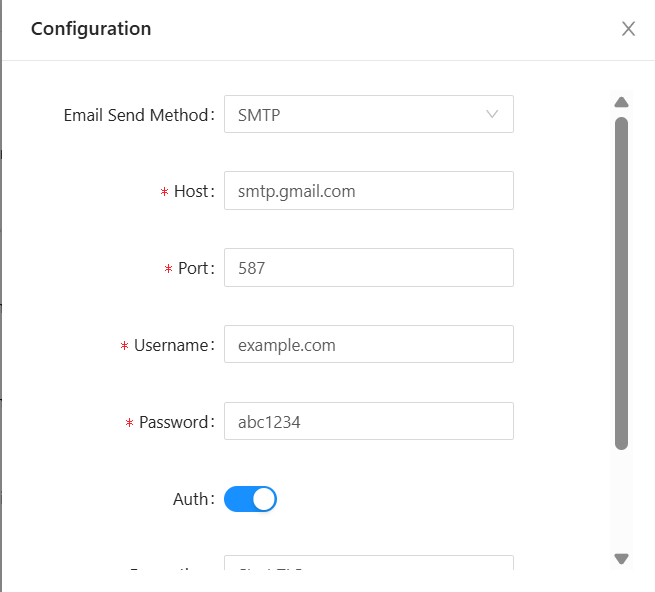Click the Configuration dialog title
This screenshot has width=655, height=592.
(91, 29)
